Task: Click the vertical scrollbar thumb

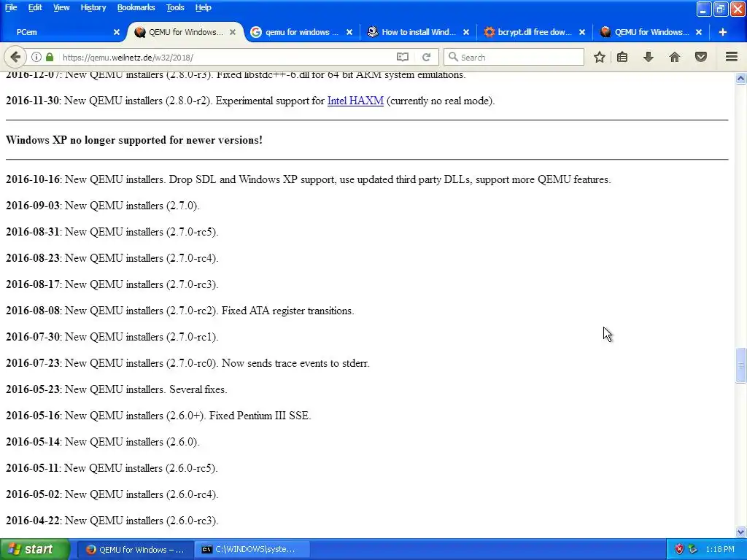Action: (x=740, y=365)
